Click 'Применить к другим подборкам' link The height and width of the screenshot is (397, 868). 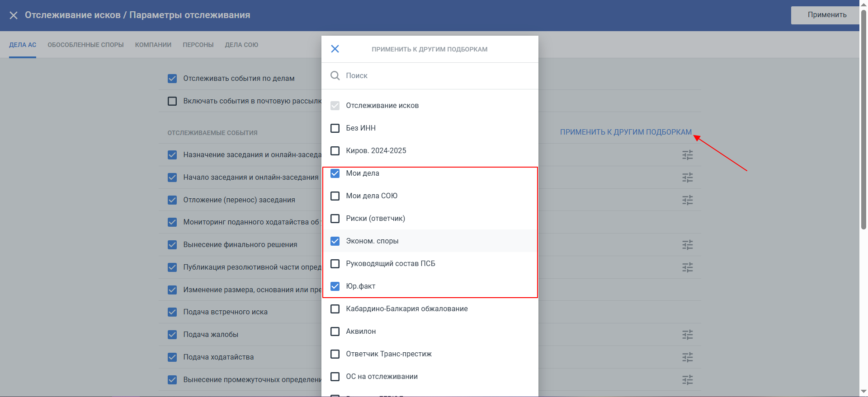[626, 132]
